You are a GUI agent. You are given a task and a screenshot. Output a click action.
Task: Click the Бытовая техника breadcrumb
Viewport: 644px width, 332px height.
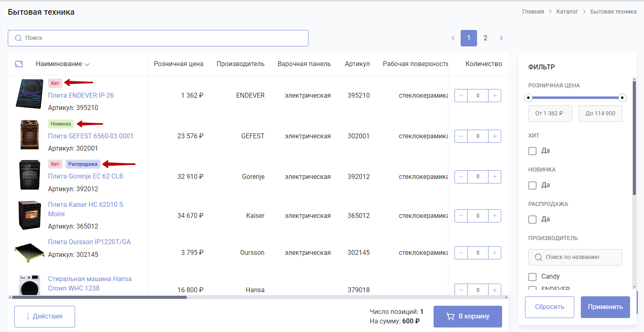point(613,11)
